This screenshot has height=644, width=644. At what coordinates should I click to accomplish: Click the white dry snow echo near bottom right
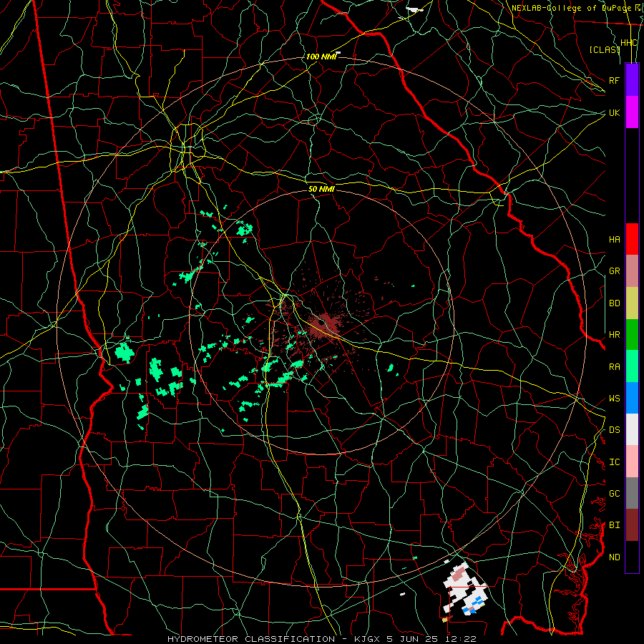[464, 587]
